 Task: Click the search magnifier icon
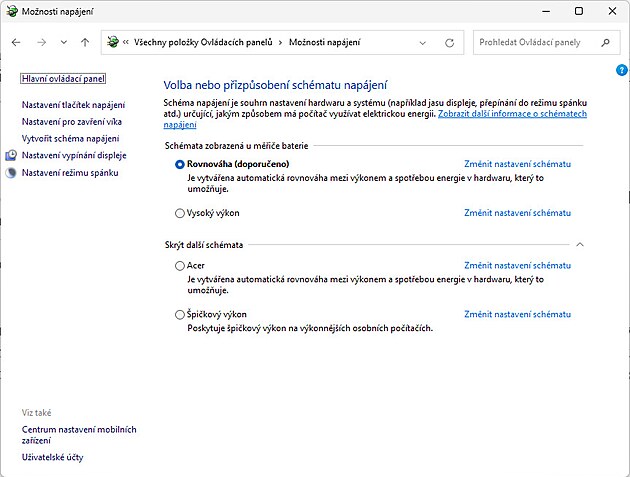tap(604, 43)
